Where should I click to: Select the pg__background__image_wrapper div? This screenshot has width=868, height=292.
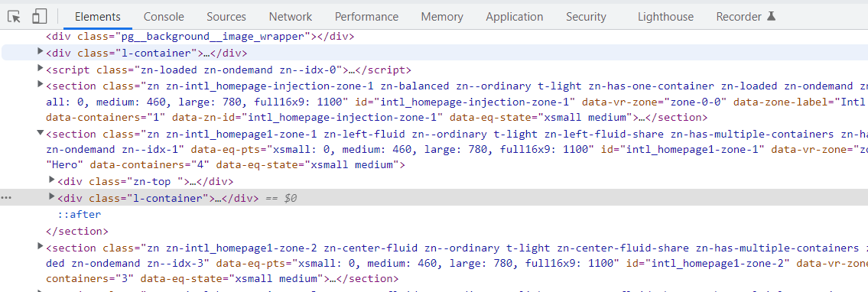point(200,37)
